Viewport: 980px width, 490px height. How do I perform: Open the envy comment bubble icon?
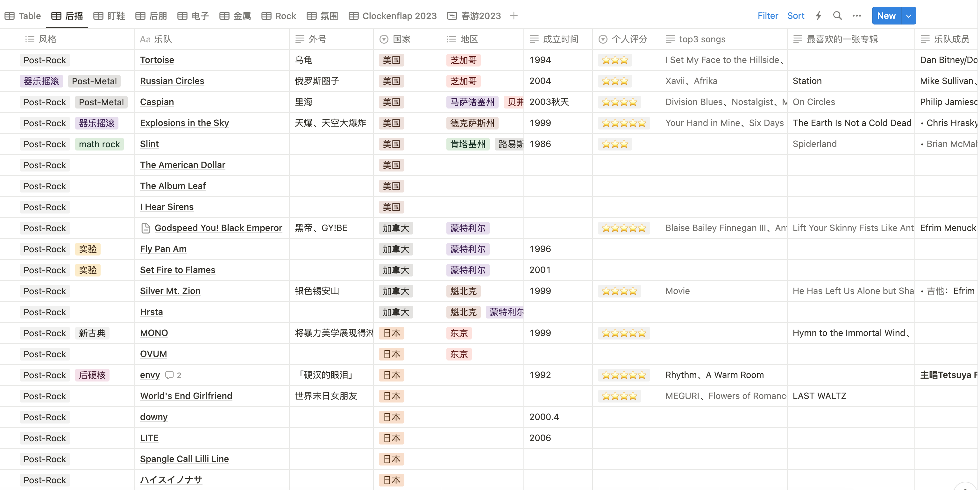[x=169, y=375]
